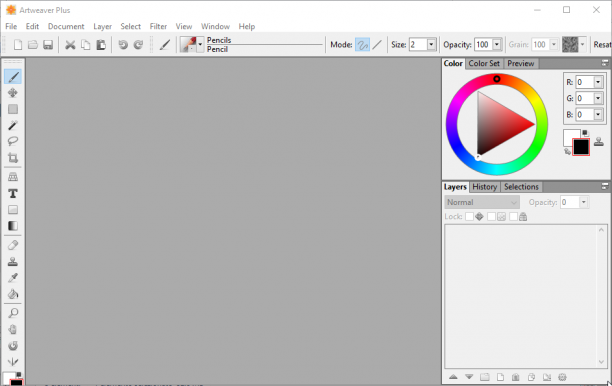This screenshot has width=612, height=386.
Task: Select the Magic Wand tool
Action: (13, 125)
